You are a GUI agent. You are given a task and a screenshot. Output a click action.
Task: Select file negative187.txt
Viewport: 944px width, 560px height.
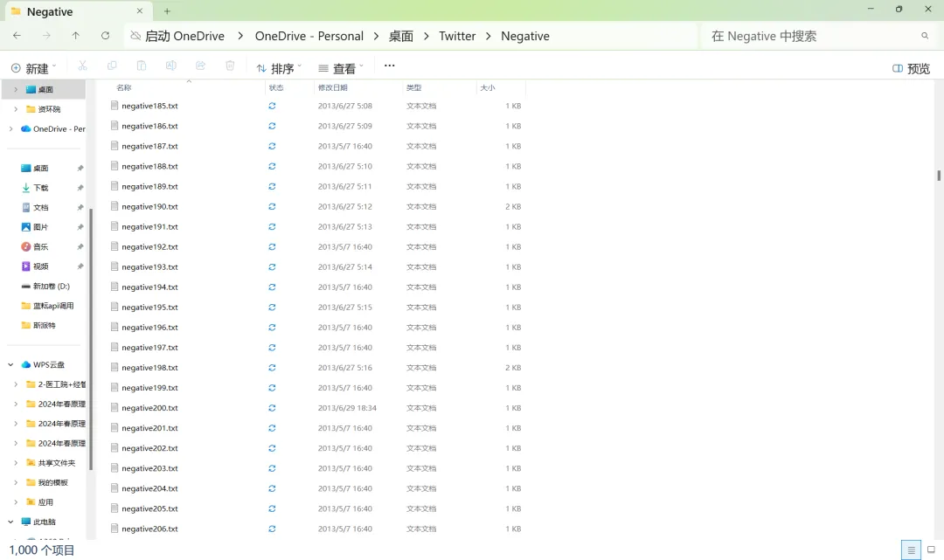(x=149, y=146)
